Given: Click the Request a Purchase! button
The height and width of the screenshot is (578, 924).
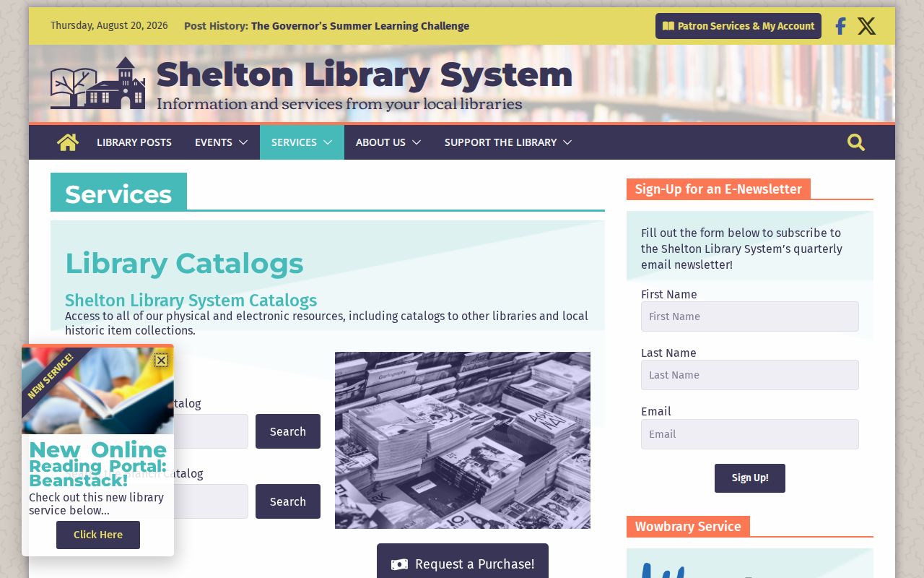Looking at the screenshot, I should 463,562.
